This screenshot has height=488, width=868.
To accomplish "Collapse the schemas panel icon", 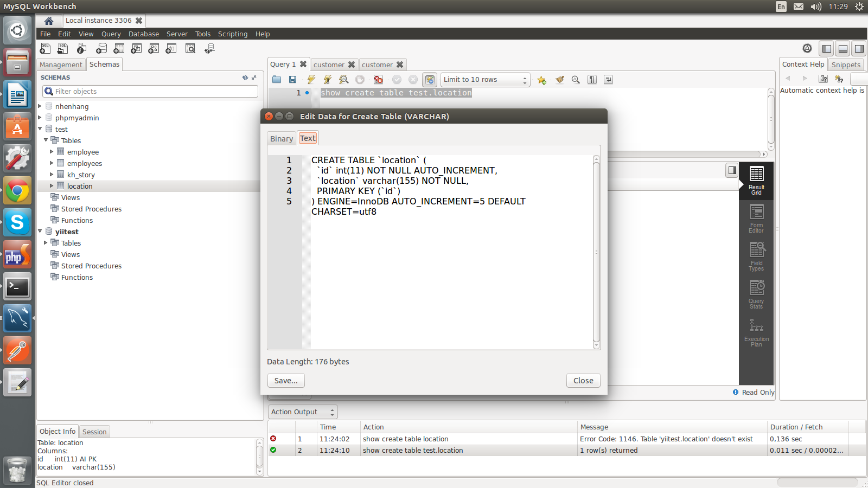I will [254, 78].
